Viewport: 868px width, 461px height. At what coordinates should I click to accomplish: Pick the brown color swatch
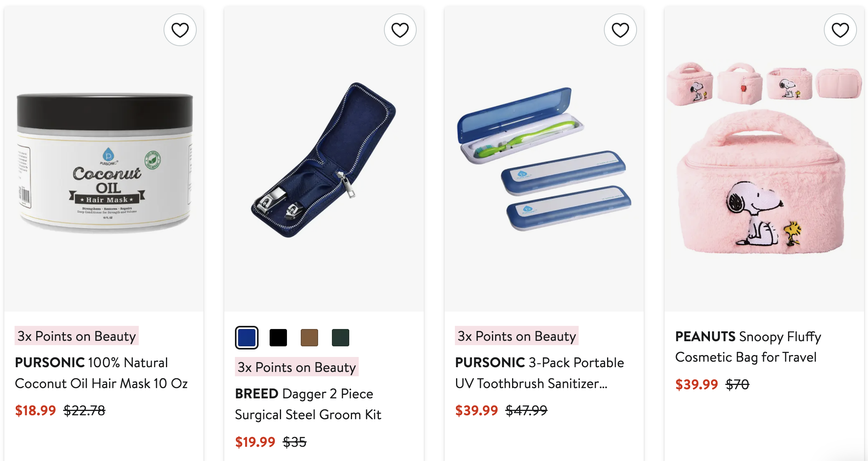pyautogui.click(x=309, y=338)
